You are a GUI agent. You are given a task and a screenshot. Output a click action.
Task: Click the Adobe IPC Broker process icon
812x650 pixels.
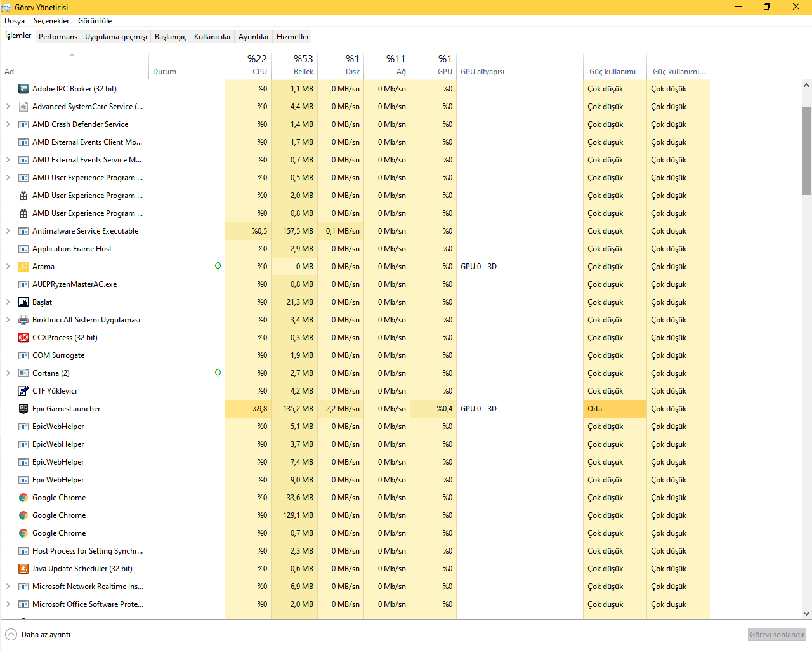click(x=23, y=89)
